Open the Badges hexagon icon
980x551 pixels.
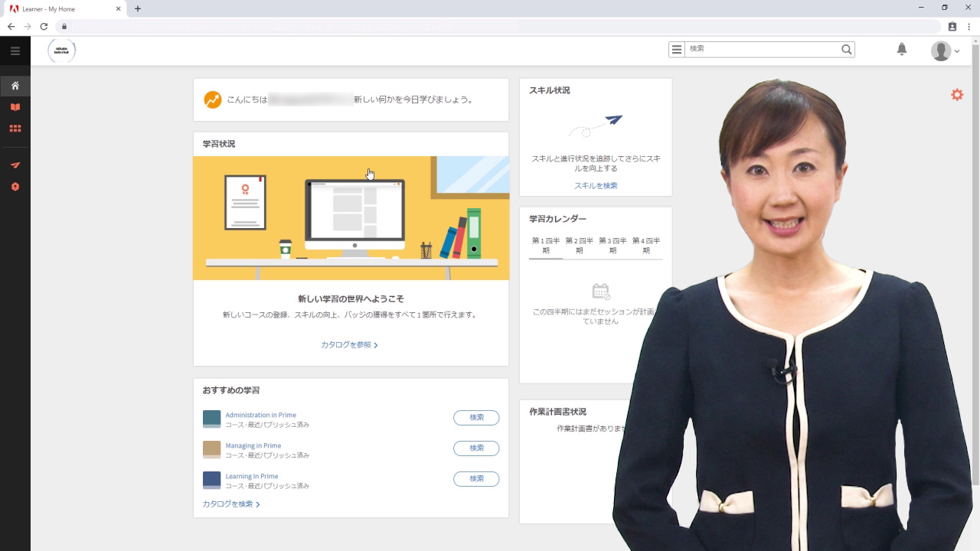pos(15,187)
